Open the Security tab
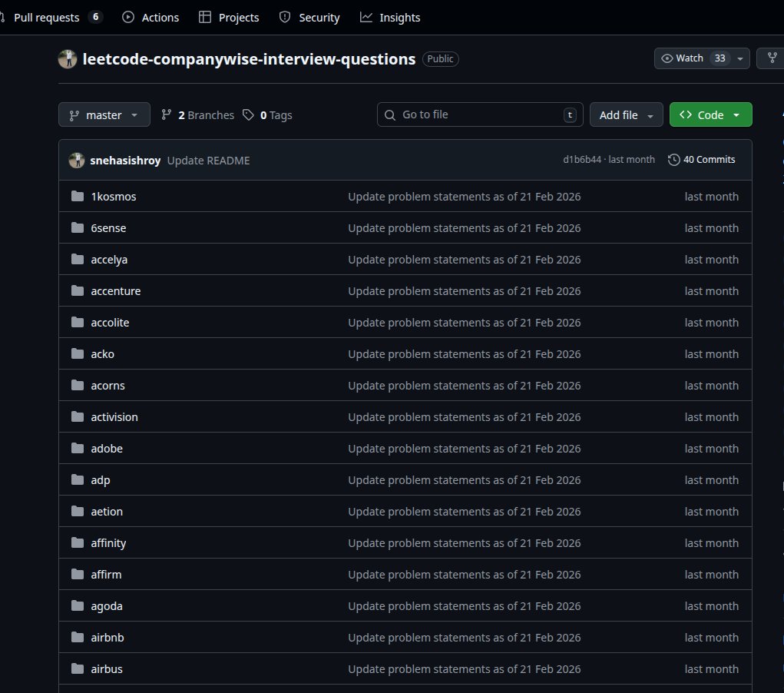The image size is (784, 693). click(x=309, y=18)
